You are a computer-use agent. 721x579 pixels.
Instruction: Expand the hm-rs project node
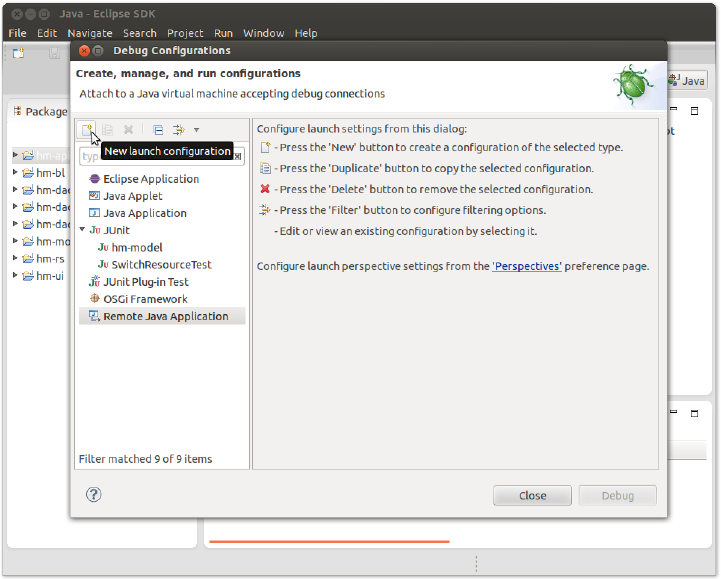point(15,258)
